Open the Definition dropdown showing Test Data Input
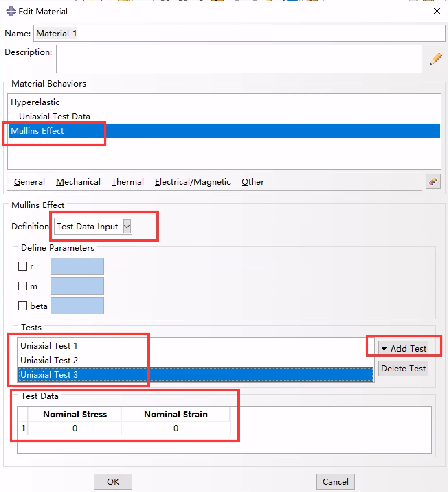448x492 pixels. 93,227
